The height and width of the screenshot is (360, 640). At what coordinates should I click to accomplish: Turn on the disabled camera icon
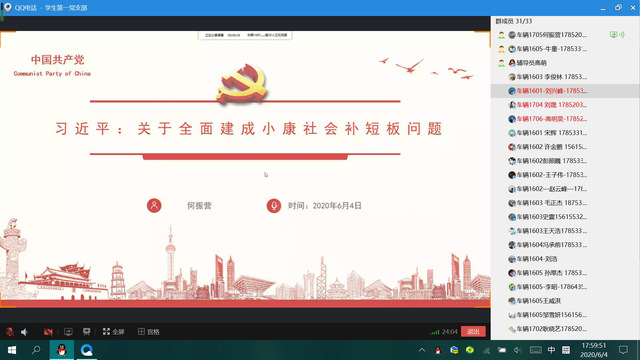(48, 332)
